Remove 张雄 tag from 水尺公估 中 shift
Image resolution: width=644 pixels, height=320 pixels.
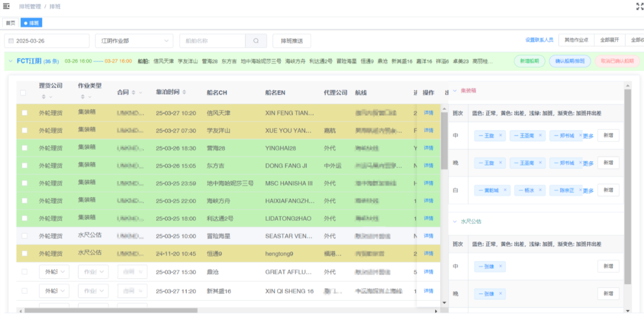click(x=500, y=266)
